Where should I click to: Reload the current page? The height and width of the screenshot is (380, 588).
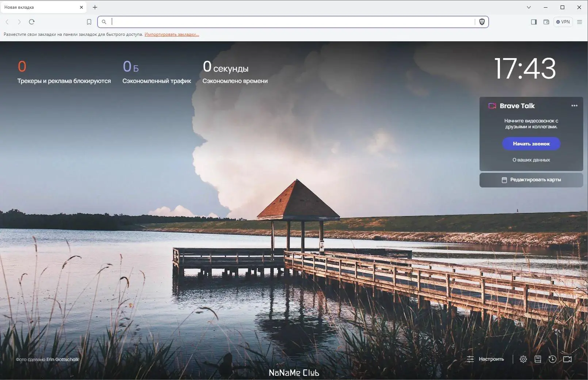[32, 22]
